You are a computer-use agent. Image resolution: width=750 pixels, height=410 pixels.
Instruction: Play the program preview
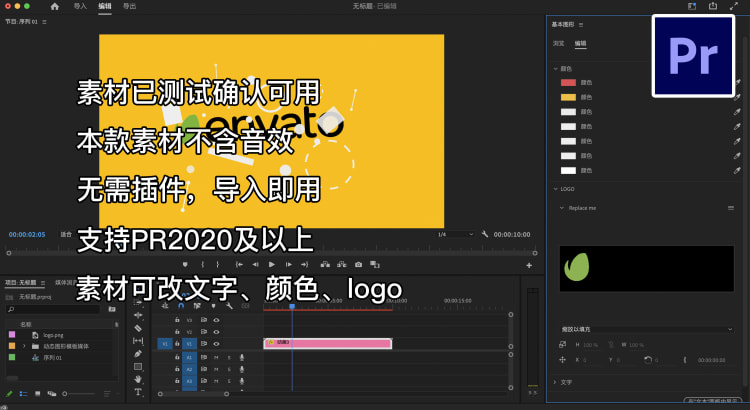pos(272,265)
